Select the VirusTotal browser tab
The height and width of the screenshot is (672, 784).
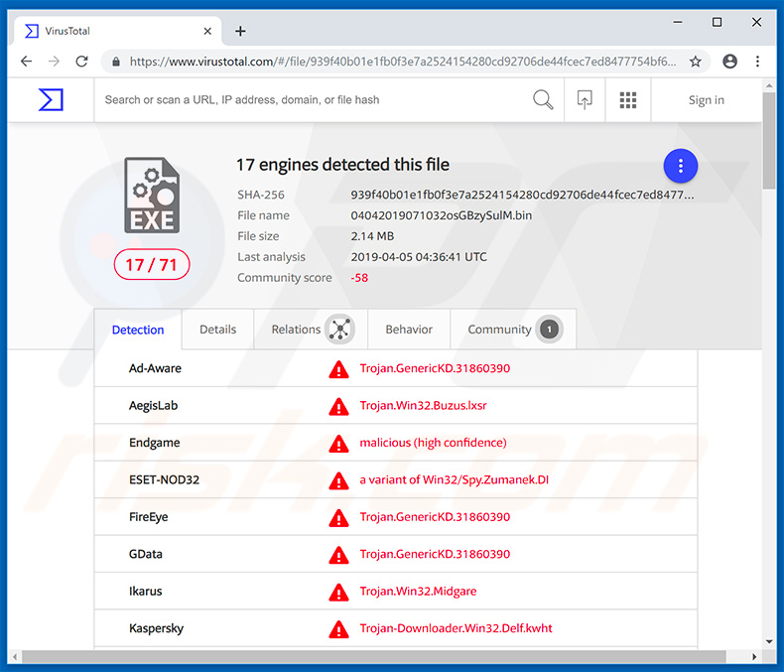(x=118, y=31)
